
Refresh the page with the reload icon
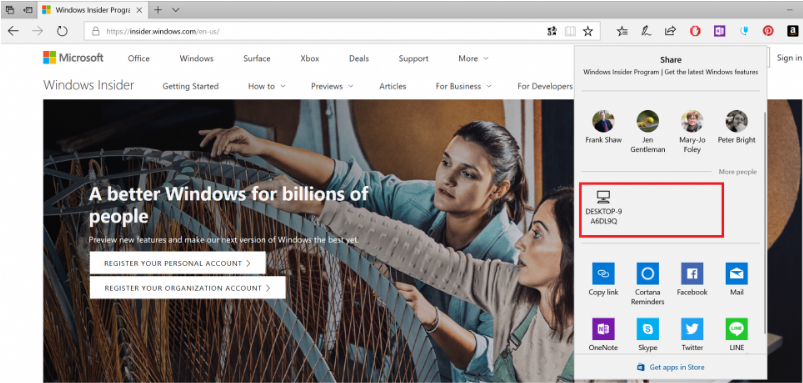(62, 31)
